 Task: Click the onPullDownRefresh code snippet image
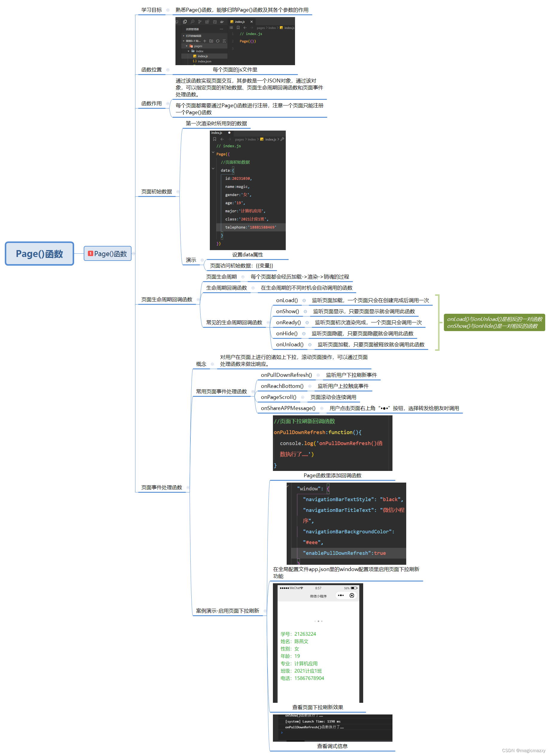[x=332, y=443]
